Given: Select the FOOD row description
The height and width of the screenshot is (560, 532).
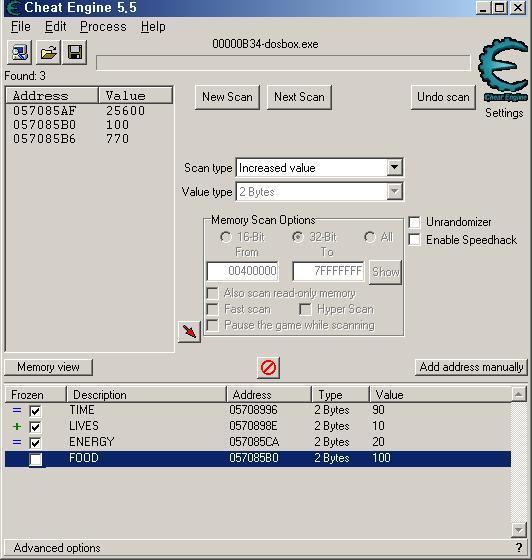Looking at the screenshot, I should (x=84, y=458).
